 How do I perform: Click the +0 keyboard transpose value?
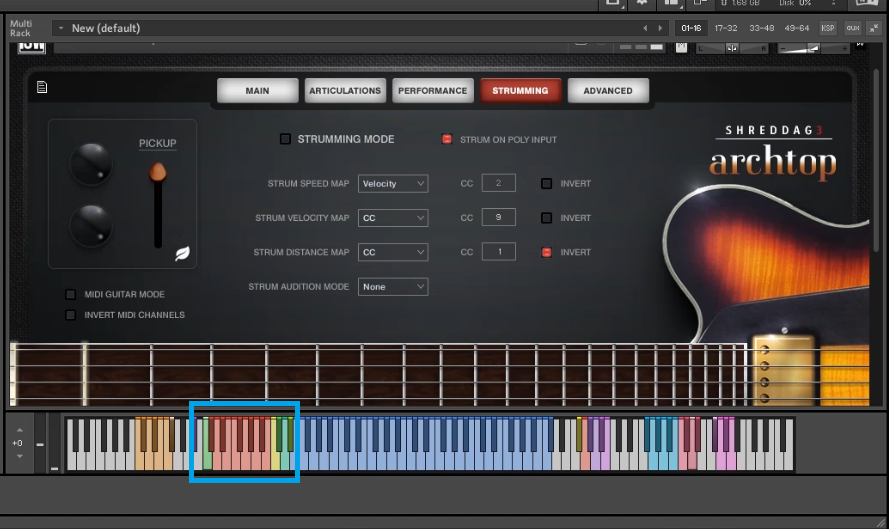click(18, 443)
